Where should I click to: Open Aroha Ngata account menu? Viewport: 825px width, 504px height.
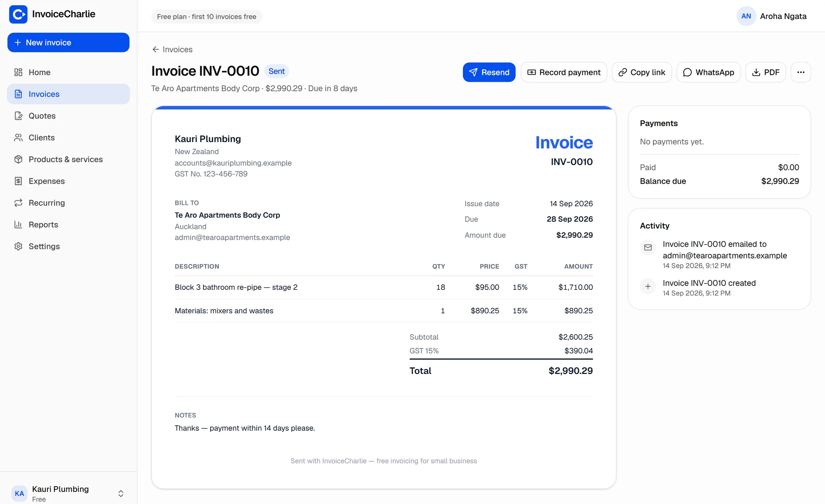coord(772,16)
